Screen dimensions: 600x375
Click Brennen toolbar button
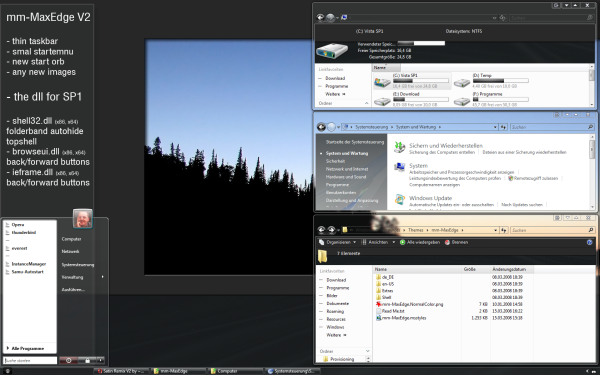click(x=456, y=243)
